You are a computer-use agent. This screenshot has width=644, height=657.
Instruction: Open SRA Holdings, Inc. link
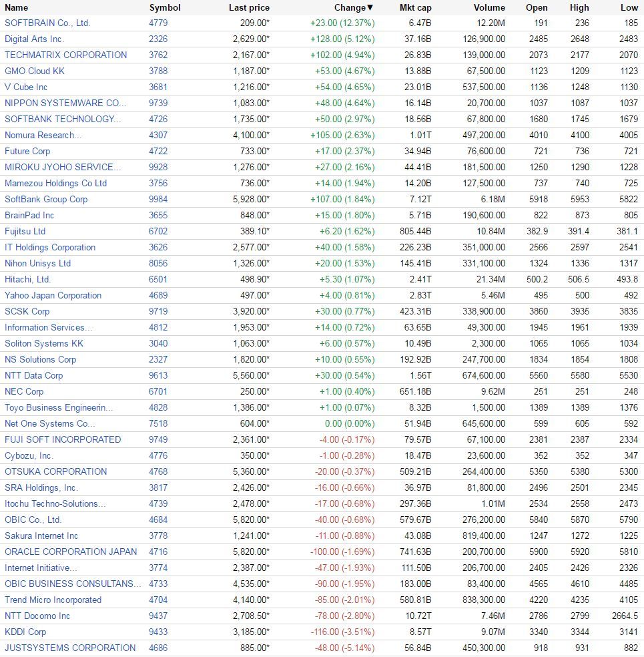[x=41, y=487]
